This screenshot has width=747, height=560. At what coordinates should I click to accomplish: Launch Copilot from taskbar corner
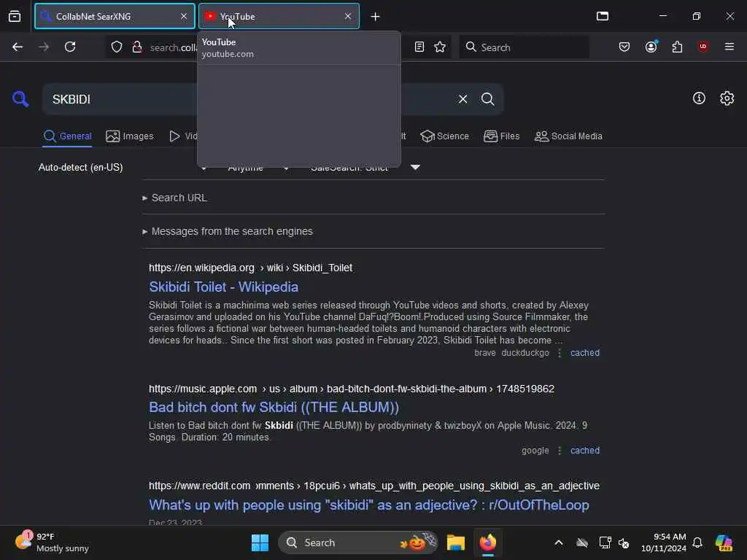point(724,542)
